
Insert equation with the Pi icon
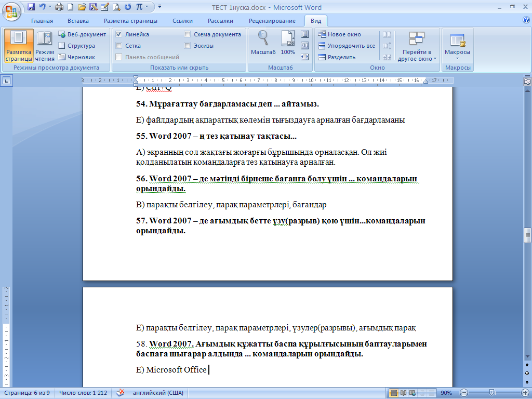[139, 7]
